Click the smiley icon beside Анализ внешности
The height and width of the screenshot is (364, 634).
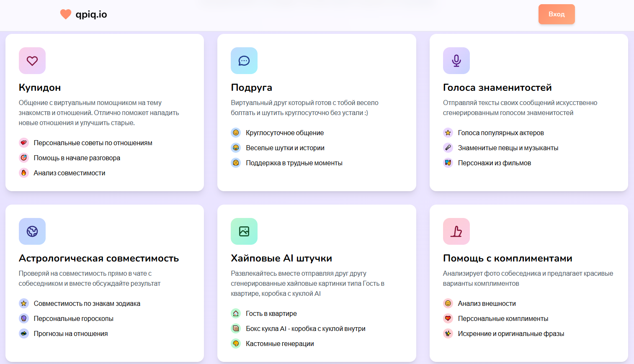(x=448, y=303)
